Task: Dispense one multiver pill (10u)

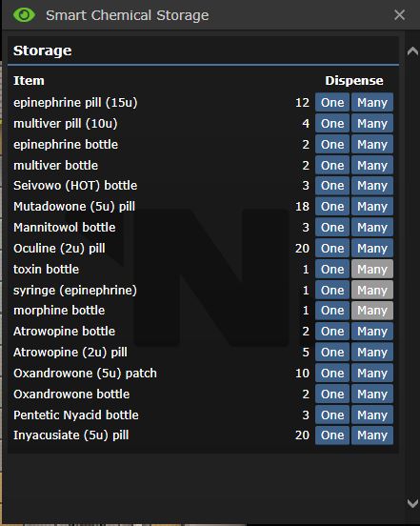Action: tap(332, 124)
